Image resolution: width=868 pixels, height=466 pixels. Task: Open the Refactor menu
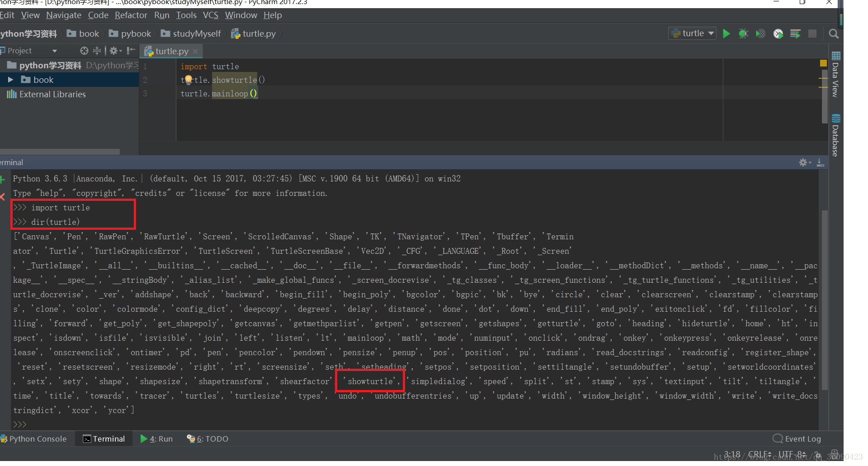131,15
